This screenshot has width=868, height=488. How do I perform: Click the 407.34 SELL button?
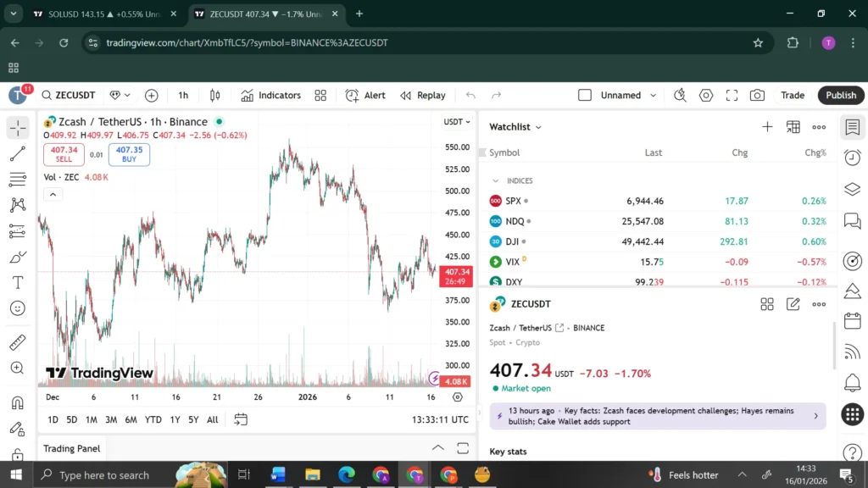64,154
